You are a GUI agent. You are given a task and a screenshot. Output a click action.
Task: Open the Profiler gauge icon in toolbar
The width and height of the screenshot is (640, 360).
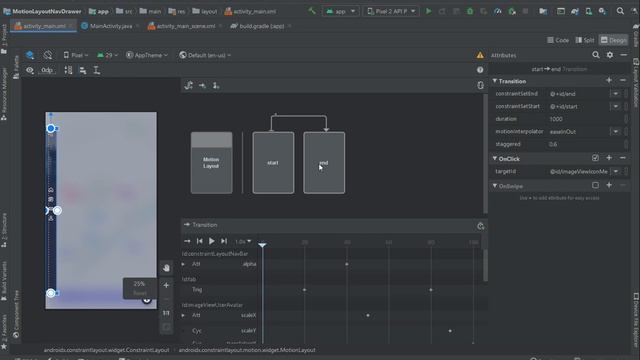point(498,11)
